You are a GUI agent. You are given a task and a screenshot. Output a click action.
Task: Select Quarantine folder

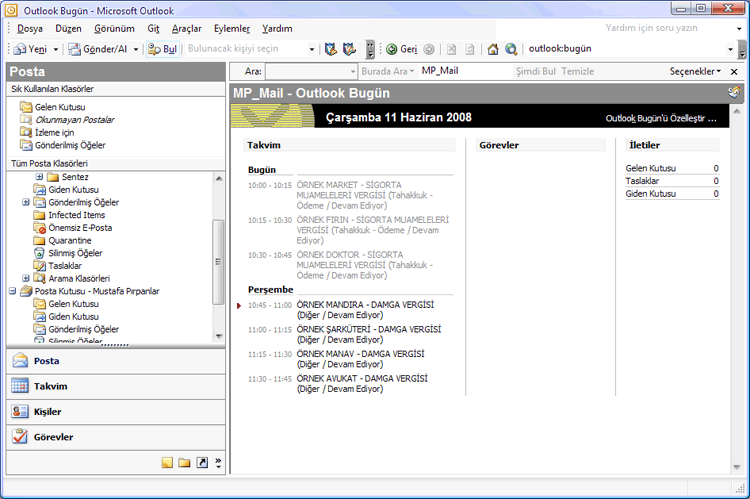[69, 241]
